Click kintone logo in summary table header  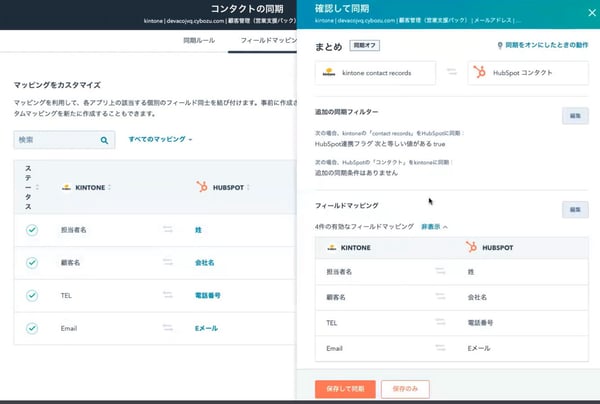[x=332, y=248]
